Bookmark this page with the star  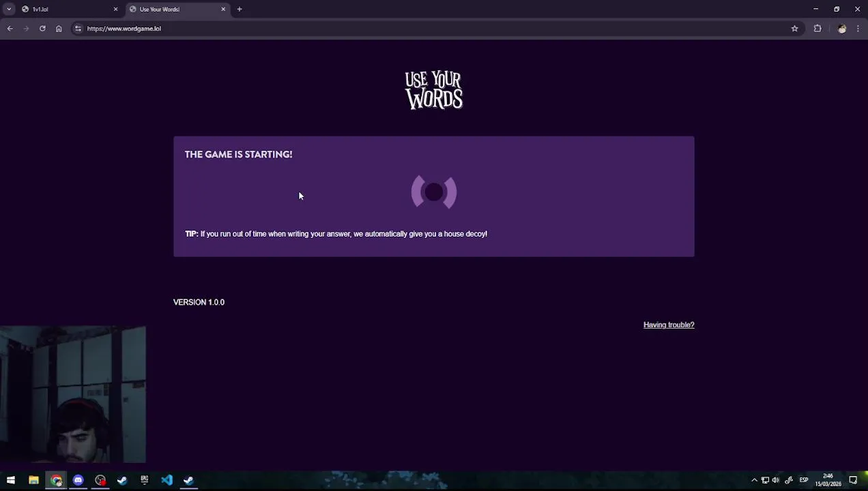(794, 29)
